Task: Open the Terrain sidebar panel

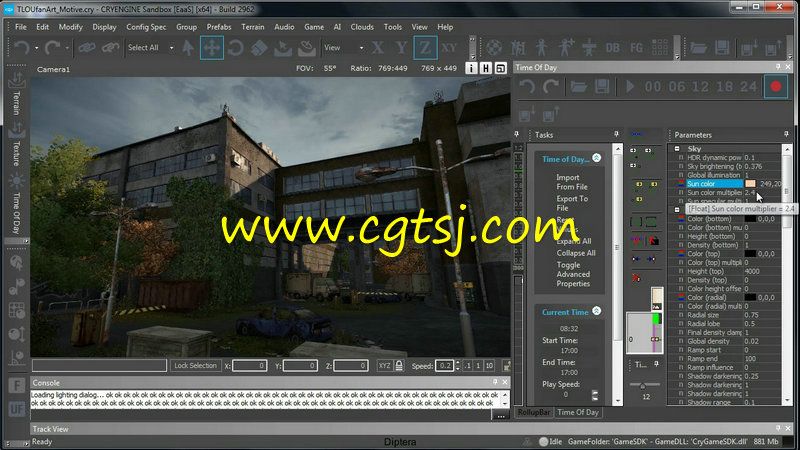Action: click(x=16, y=95)
